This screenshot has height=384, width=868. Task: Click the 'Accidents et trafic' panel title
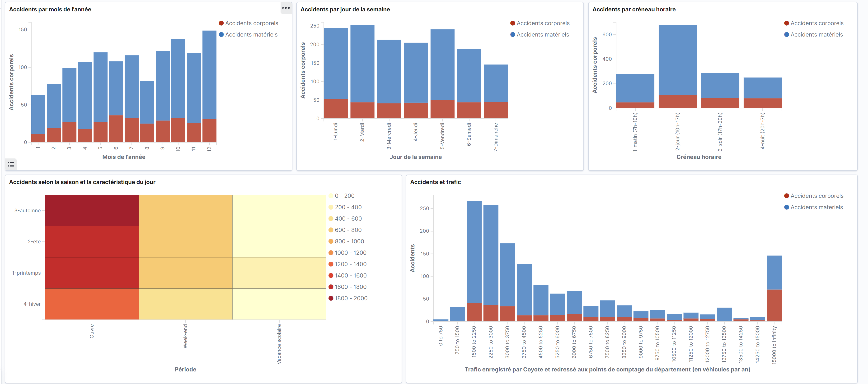tap(435, 182)
